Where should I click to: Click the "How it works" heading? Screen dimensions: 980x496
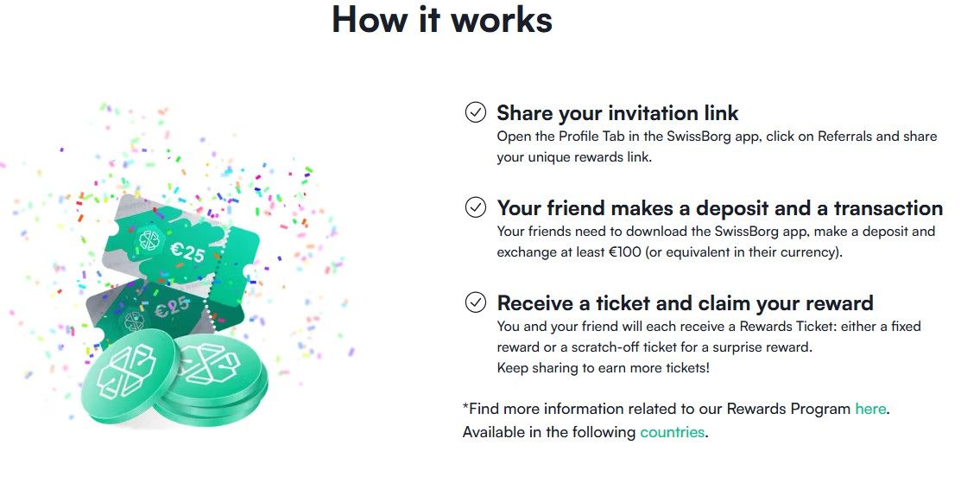[441, 19]
